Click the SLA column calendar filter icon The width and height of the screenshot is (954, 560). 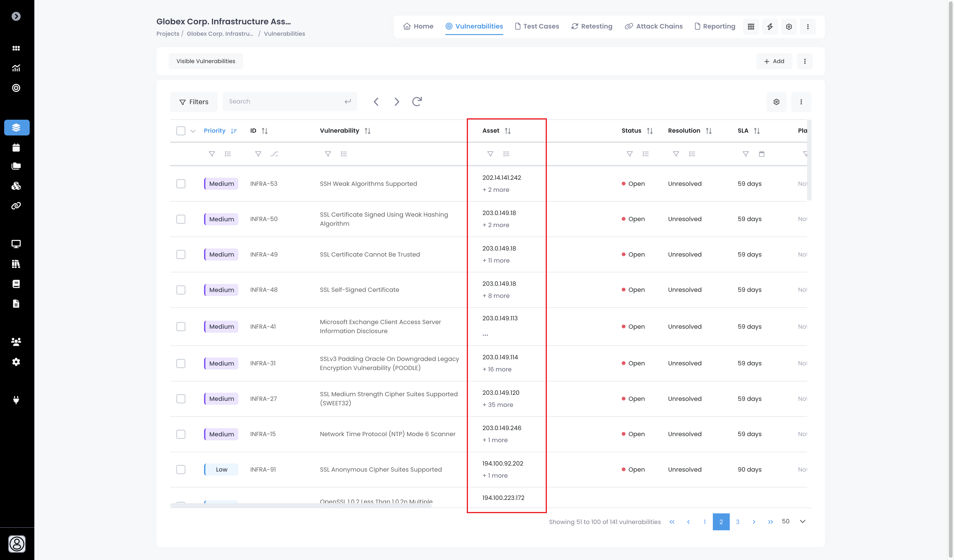point(761,154)
